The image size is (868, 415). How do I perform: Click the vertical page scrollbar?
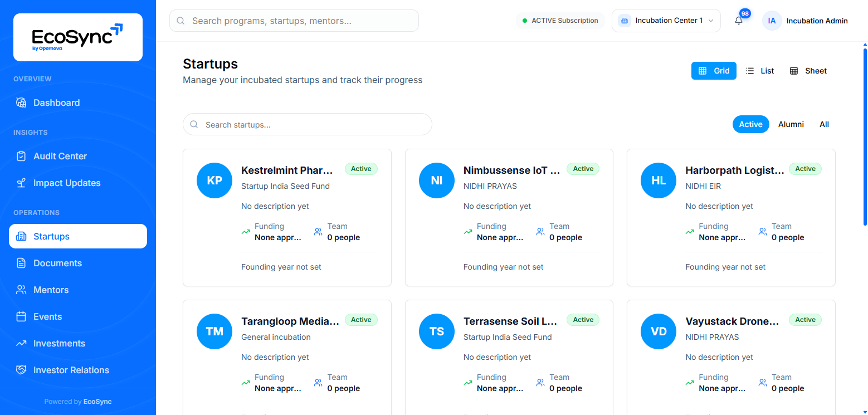865,137
